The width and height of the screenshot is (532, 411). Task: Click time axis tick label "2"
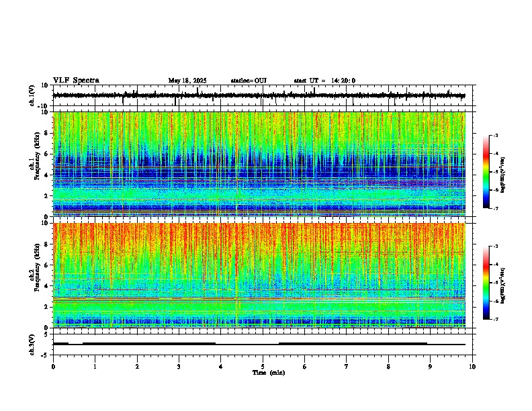click(137, 366)
